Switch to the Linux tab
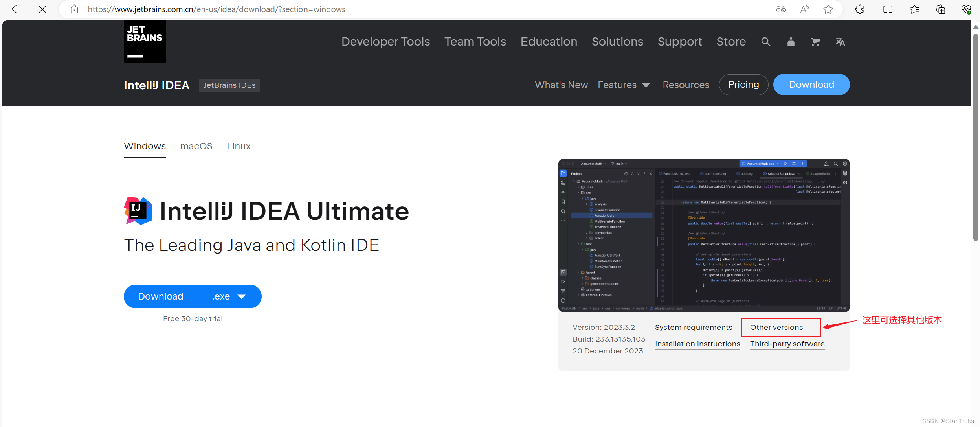The height and width of the screenshot is (427, 980). tap(239, 146)
